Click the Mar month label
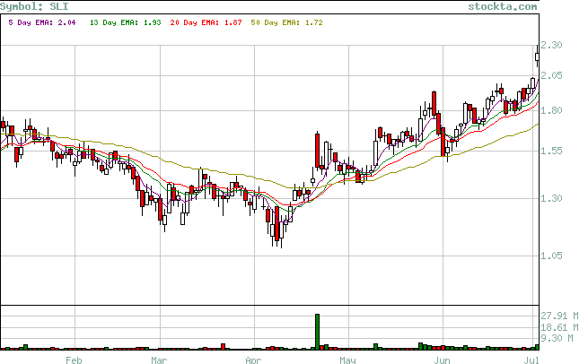Screen dimensions: 588x364 pyautogui.click(x=159, y=360)
